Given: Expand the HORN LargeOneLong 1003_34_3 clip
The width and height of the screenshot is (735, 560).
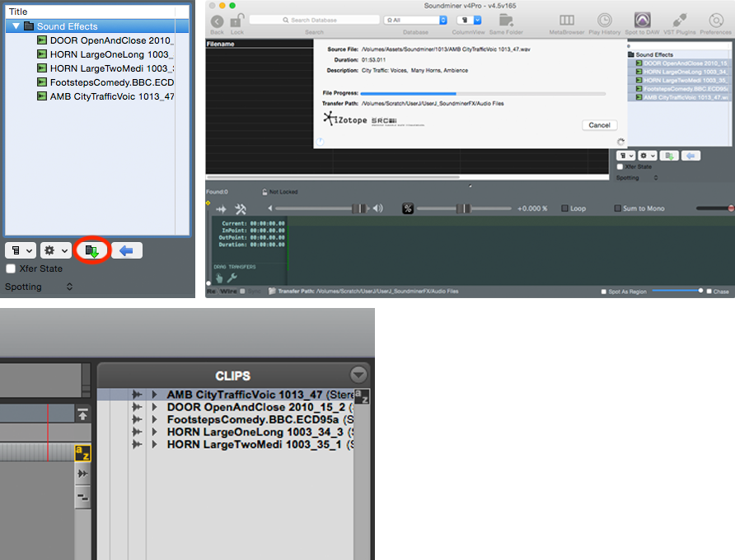Looking at the screenshot, I should click(154, 432).
